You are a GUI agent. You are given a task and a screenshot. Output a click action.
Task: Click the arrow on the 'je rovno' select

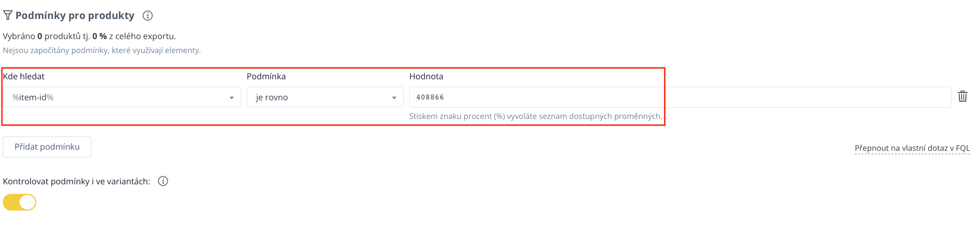click(x=394, y=98)
